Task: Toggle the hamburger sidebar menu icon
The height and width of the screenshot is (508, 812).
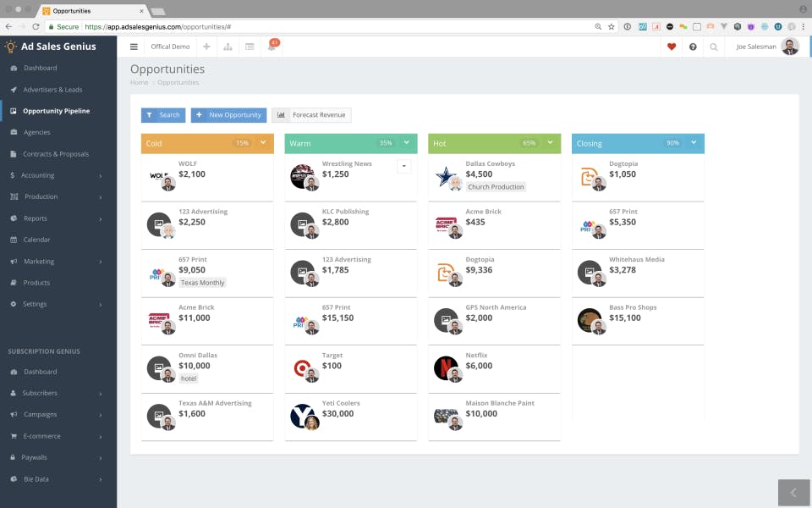Action: 134,47
